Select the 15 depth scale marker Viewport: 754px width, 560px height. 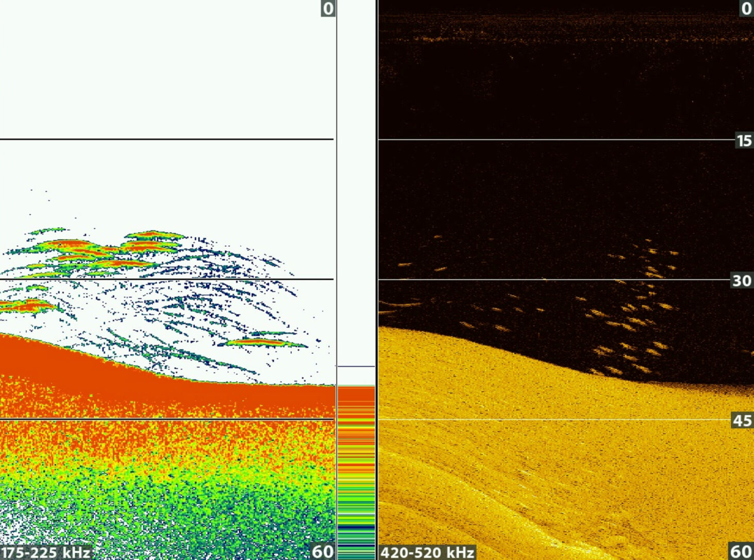pyautogui.click(x=744, y=140)
